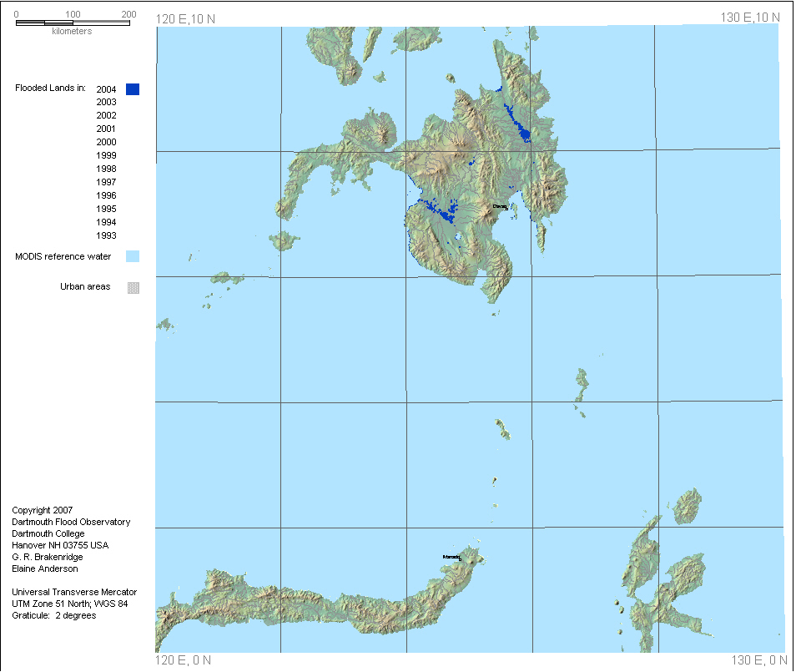Click the "Urban areas" legend label
This screenshot has height=672, width=801.
[85, 287]
